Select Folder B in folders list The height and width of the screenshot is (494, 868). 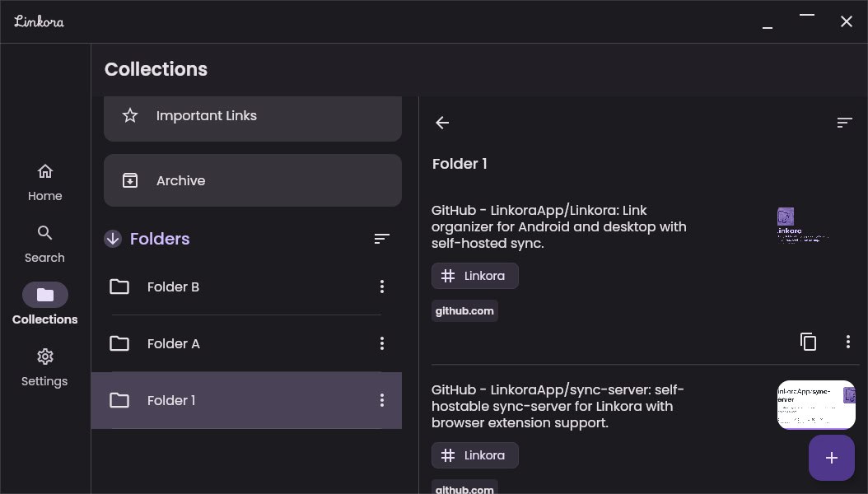click(x=173, y=287)
